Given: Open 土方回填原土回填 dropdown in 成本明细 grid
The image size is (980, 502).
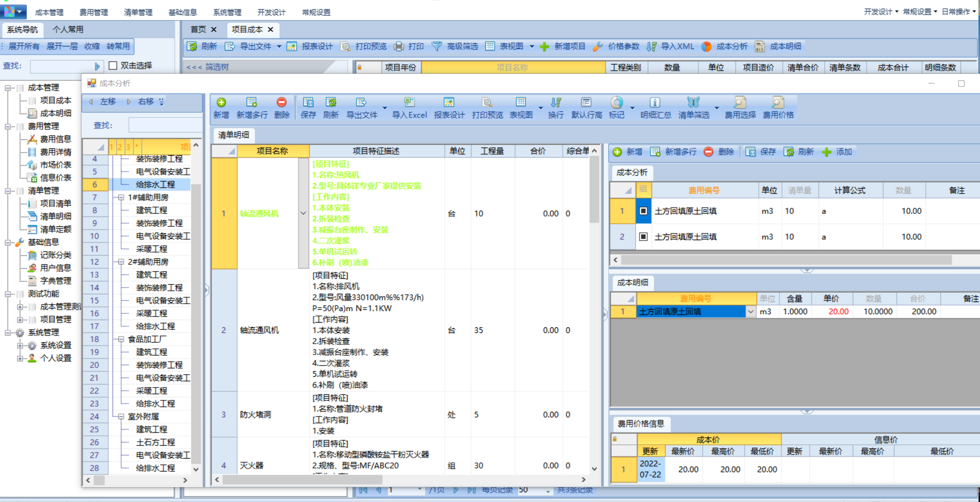Looking at the screenshot, I should [750, 311].
